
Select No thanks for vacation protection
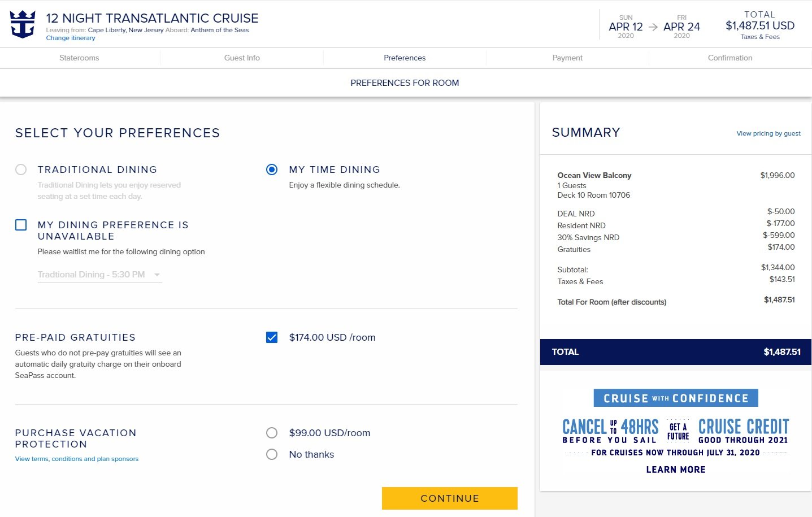[x=272, y=454]
